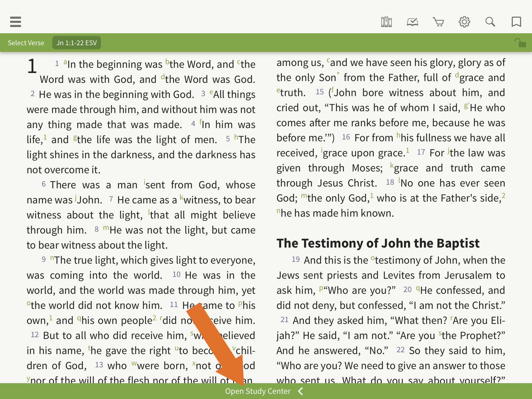Tap footnote 2 after "Father's side,"
The height and width of the screenshot is (399, 532).
click(503, 195)
